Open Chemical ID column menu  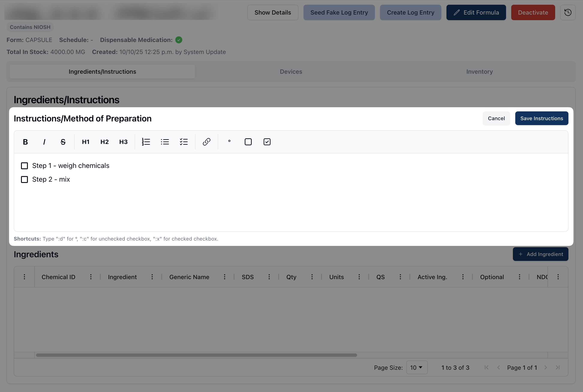coord(91,277)
